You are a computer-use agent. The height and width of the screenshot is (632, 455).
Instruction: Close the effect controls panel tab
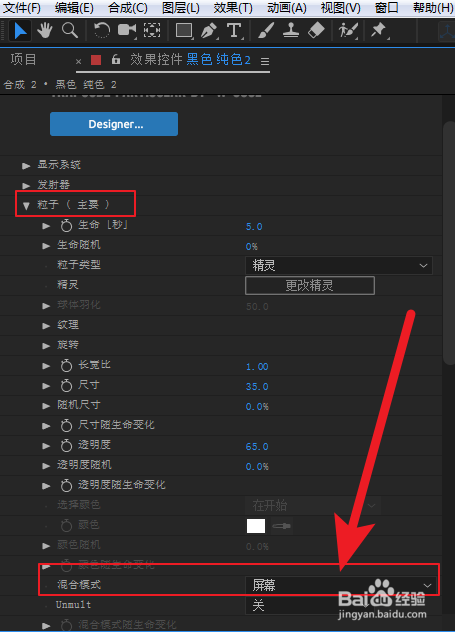tap(79, 62)
